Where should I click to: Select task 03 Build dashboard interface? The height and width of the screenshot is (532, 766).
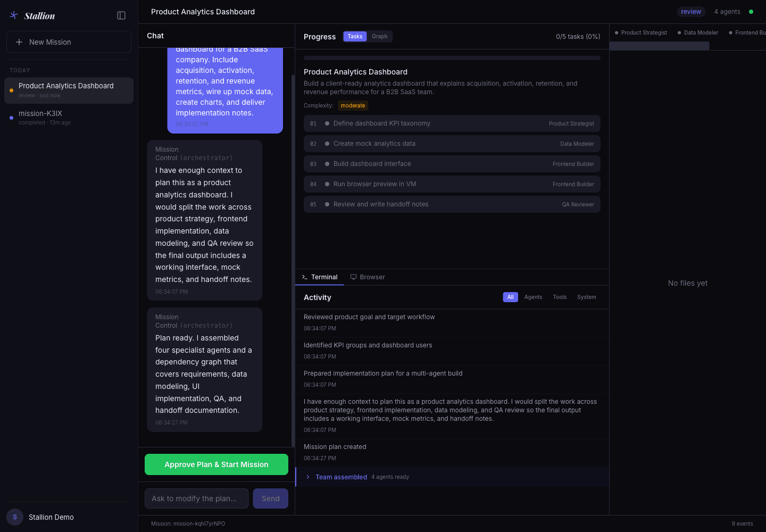[x=452, y=164]
